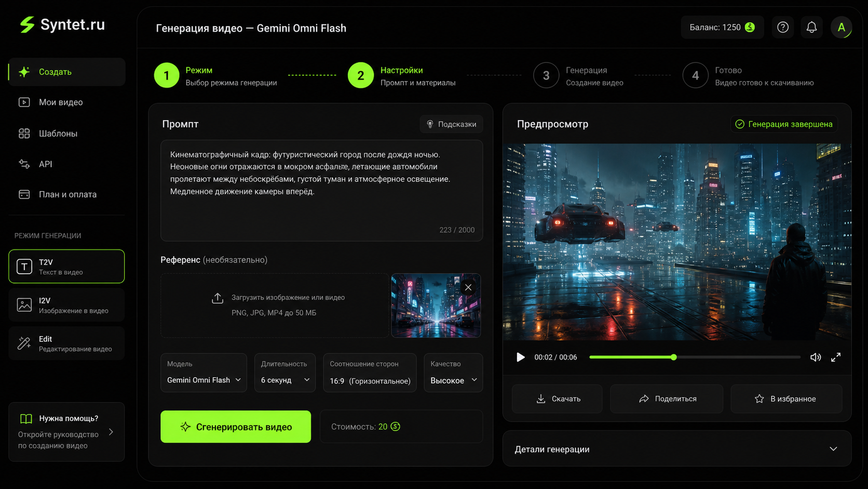Go to Создать in sidebar
868x489 pixels.
coord(66,72)
